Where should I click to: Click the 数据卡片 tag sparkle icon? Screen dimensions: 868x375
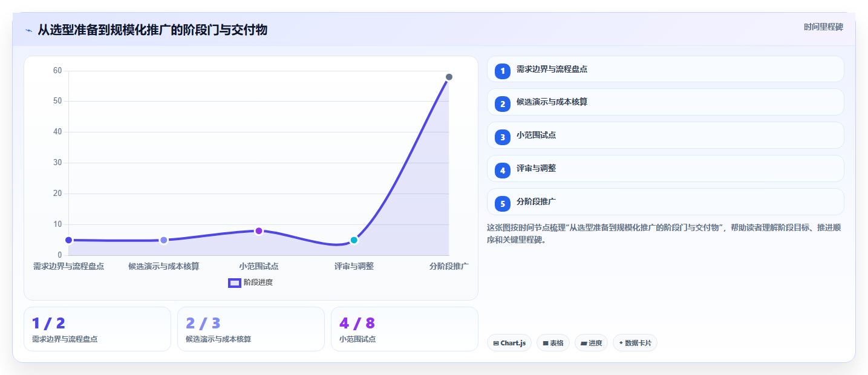tap(621, 343)
